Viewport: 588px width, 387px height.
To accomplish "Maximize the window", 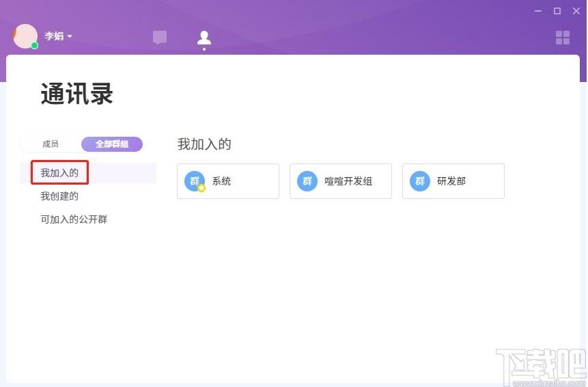I will click(x=557, y=11).
